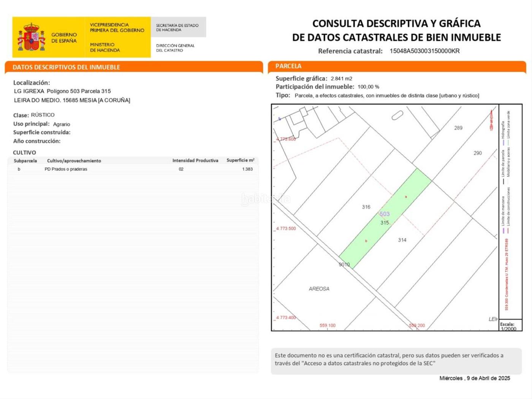Click graphic surface value '2.841 m2'
This screenshot has width=532, height=399.
coord(341,79)
